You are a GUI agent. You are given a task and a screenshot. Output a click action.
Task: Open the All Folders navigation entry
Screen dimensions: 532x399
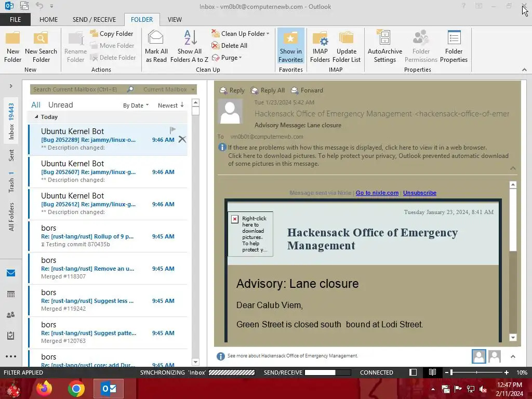click(11, 217)
